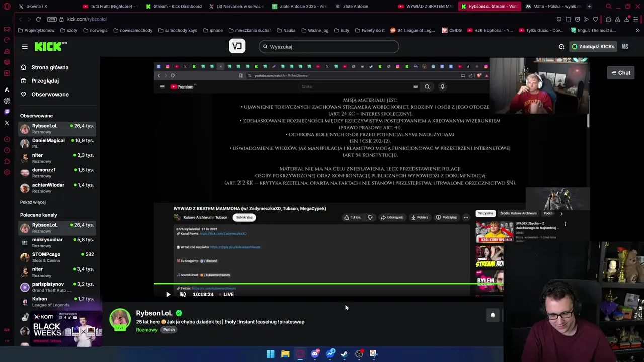The image size is (644, 362).
Task: Open ProjektyDomow bookmark folder
Action: (36, 30)
